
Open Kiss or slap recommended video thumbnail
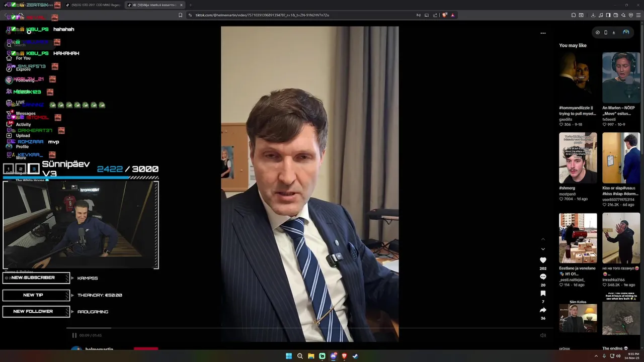coord(621,158)
